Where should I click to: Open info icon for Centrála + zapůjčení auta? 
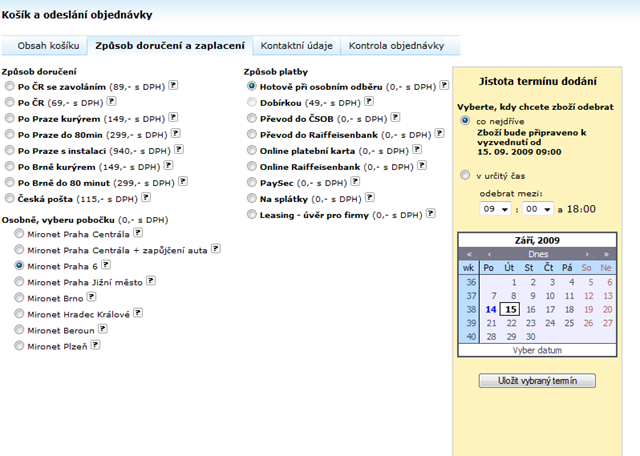point(216,249)
